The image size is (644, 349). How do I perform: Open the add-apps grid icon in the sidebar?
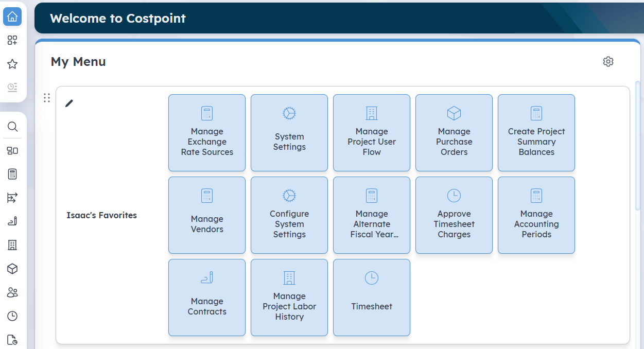tap(12, 40)
